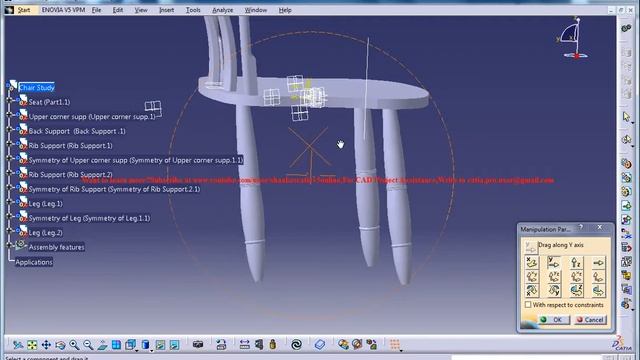Expand the Back Support tree node
The height and width of the screenshot is (360, 640).
[x=9, y=129]
